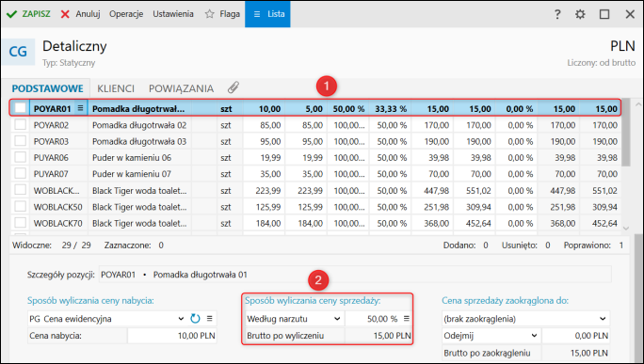Switch to the PODSTAWOWE tab
The image size is (644, 364).
click(x=48, y=88)
